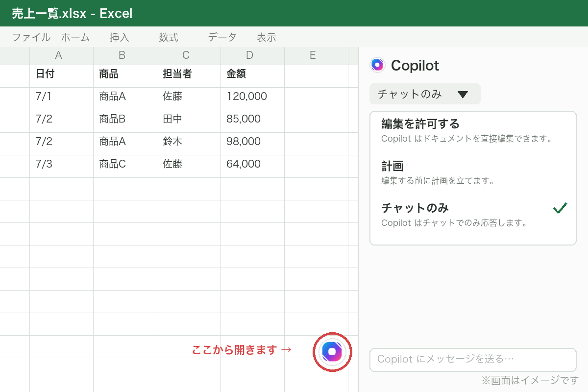Open the floating Copilot button in the spreadsheet
The image size is (588, 392).
pos(332,352)
